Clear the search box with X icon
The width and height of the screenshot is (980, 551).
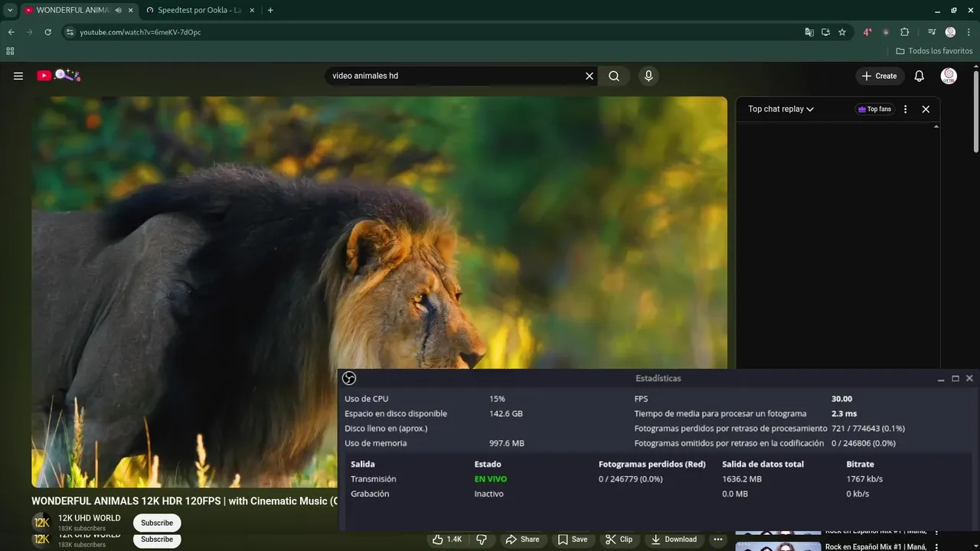click(x=590, y=76)
